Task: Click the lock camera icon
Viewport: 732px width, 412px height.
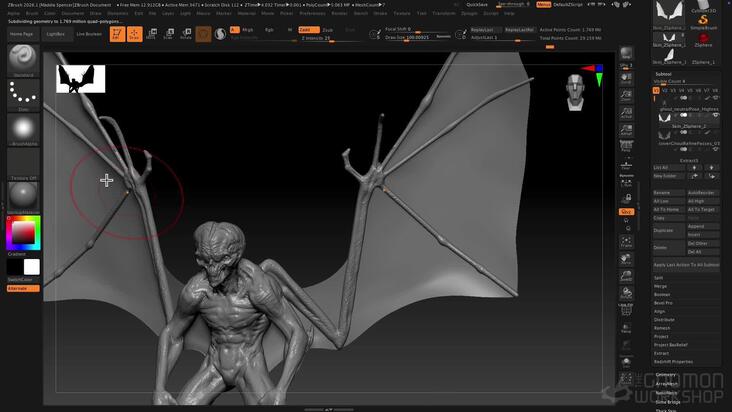Action: pyautogui.click(x=628, y=198)
